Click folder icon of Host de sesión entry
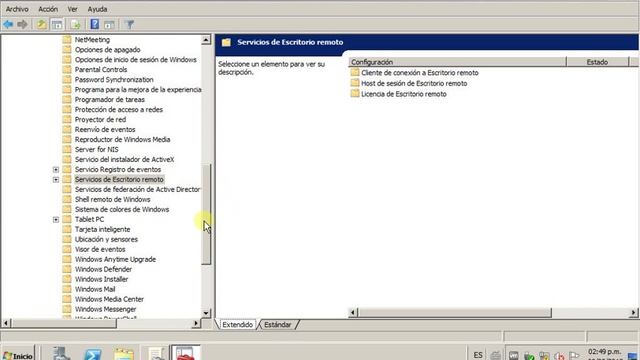640x360 pixels. point(355,83)
